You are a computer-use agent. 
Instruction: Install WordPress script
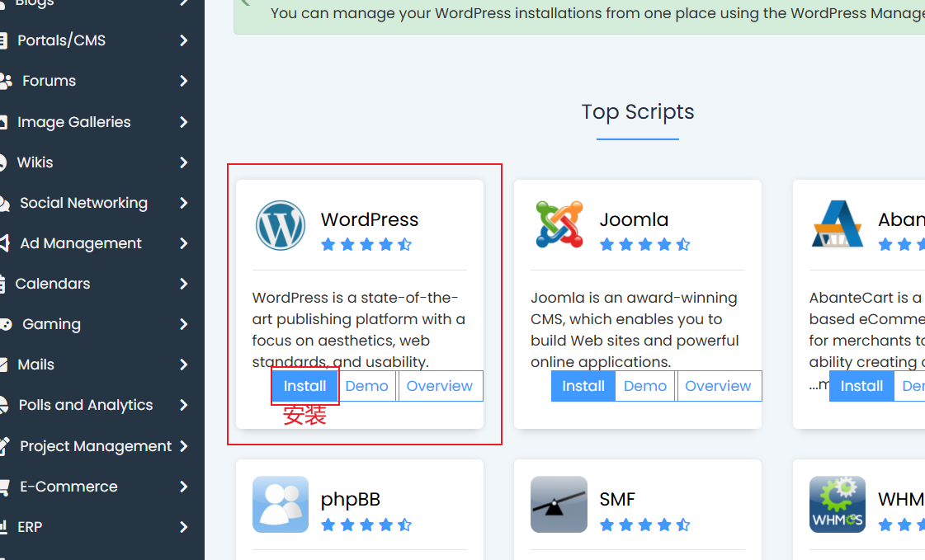[304, 386]
